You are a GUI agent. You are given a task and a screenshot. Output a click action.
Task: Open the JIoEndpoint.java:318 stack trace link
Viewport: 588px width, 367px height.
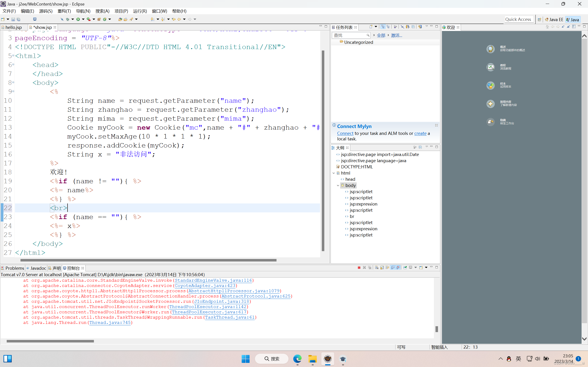pyautogui.click(x=221, y=301)
